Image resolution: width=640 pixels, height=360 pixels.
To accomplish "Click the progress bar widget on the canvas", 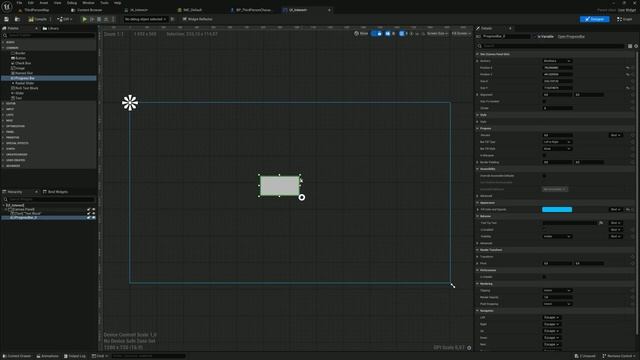I will coord(280,186).
